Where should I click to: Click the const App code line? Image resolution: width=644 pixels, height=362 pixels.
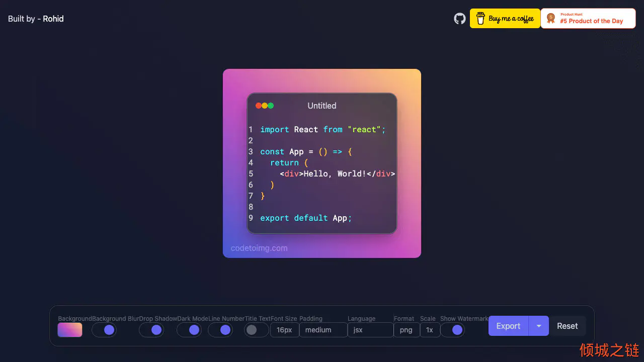[306, 151]
